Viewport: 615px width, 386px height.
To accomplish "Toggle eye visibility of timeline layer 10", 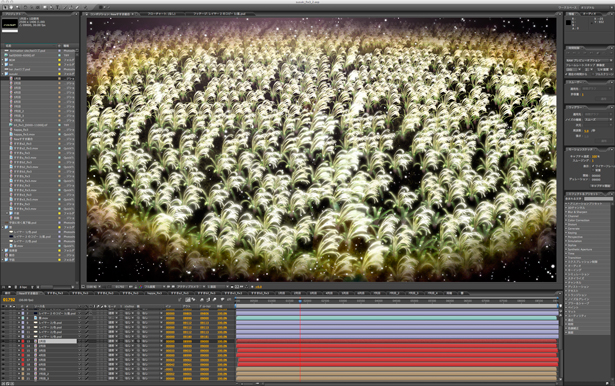I will point(3,327).
